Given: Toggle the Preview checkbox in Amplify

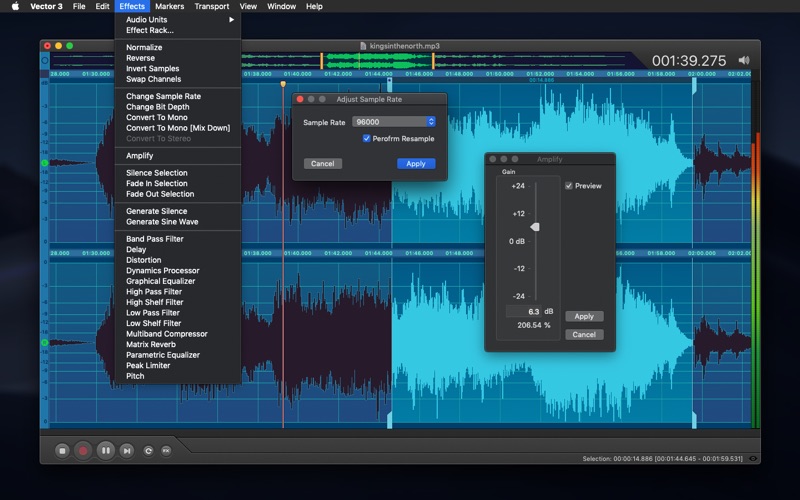Looking at the screenshot, I should [x=569, y=186].
